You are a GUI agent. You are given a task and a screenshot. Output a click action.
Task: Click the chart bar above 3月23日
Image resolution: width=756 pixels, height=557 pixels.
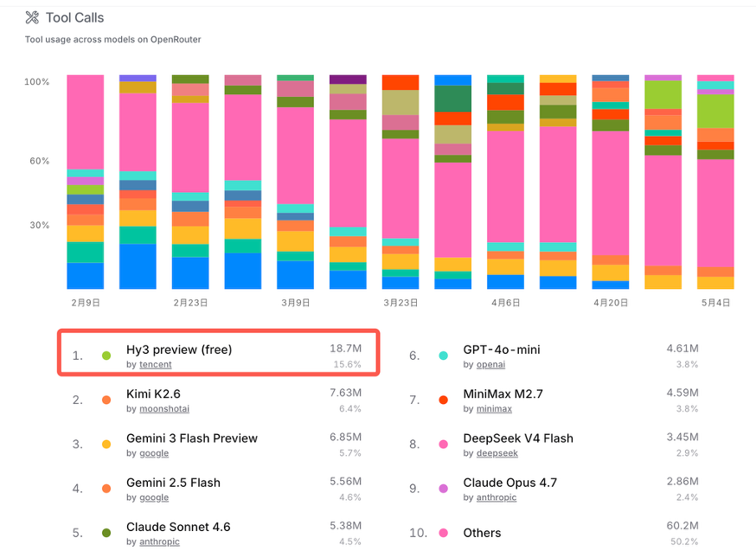(x=400, y=182)
